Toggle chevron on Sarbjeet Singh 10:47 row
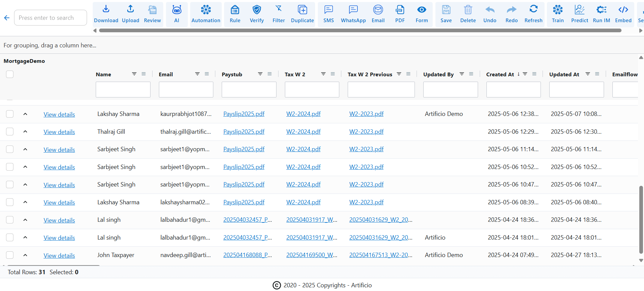The width and height of the screenshot is (644, 291). (25, 184)
